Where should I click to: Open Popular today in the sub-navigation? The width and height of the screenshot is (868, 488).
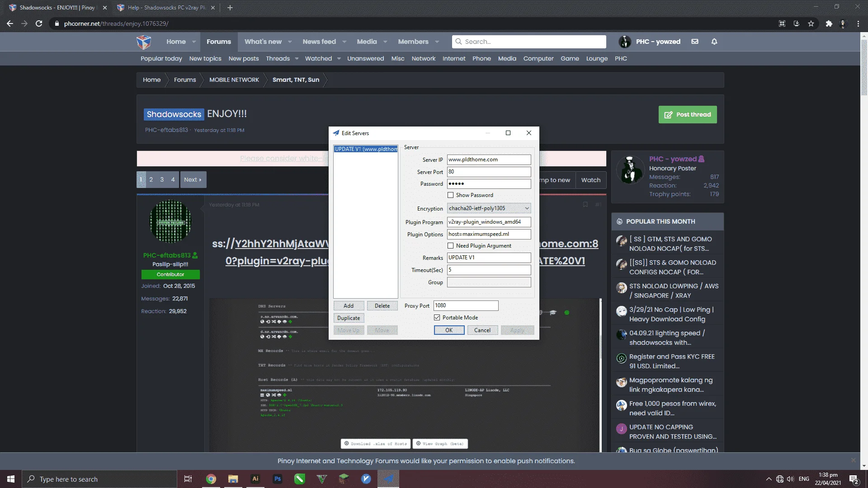tap(161, 59)
